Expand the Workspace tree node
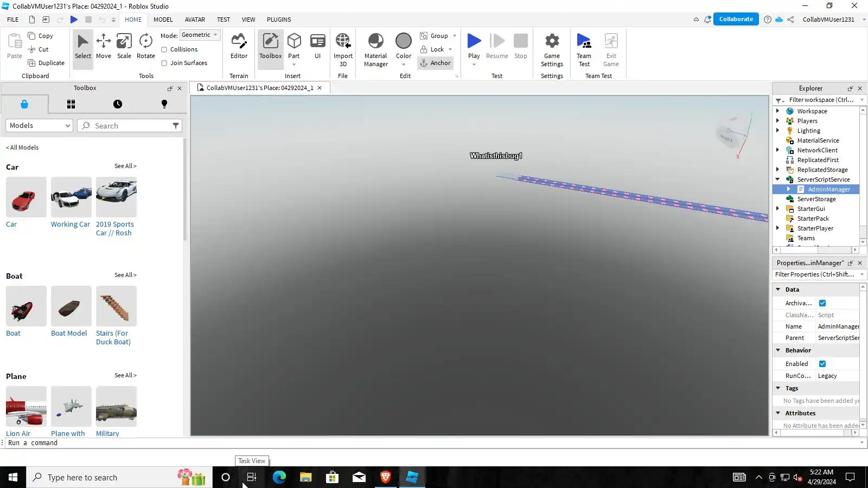The height and width of the screenshot is (488, 868). point(778,111)
